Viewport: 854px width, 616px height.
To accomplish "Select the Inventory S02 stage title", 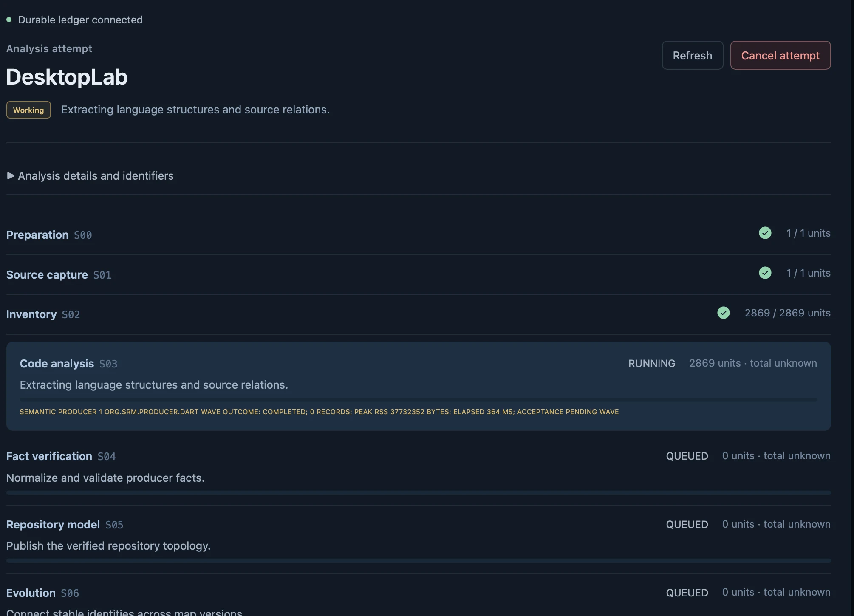I will pyautogui.click(x=43, y=314).
